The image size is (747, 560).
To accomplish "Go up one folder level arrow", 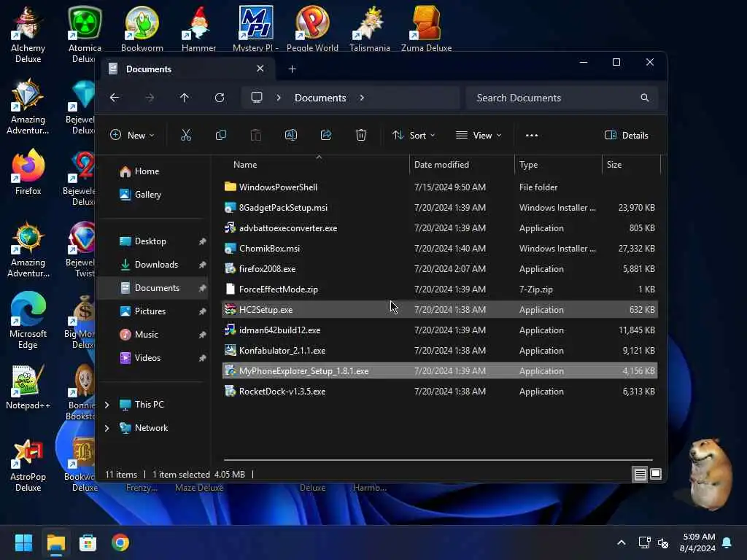I will coord(185,98).
